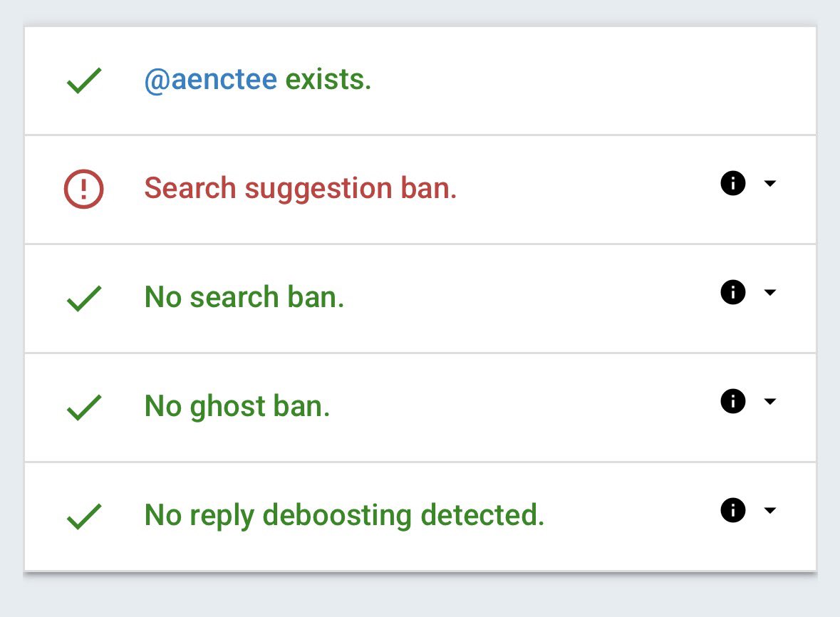
Task: Expand the reply deboosting details arrow
Action: pyautogui.click(x=770, y=510)
